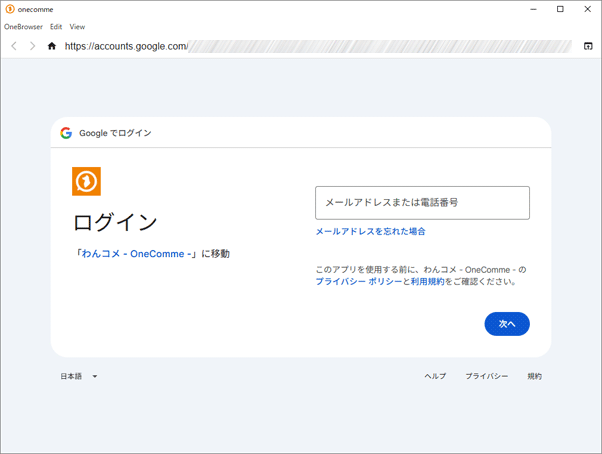Open the Edit menu
602x454 pixels.
(56, 27)
